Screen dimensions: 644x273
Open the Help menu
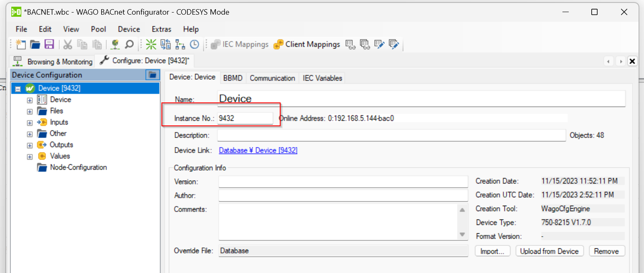point(191,29)
